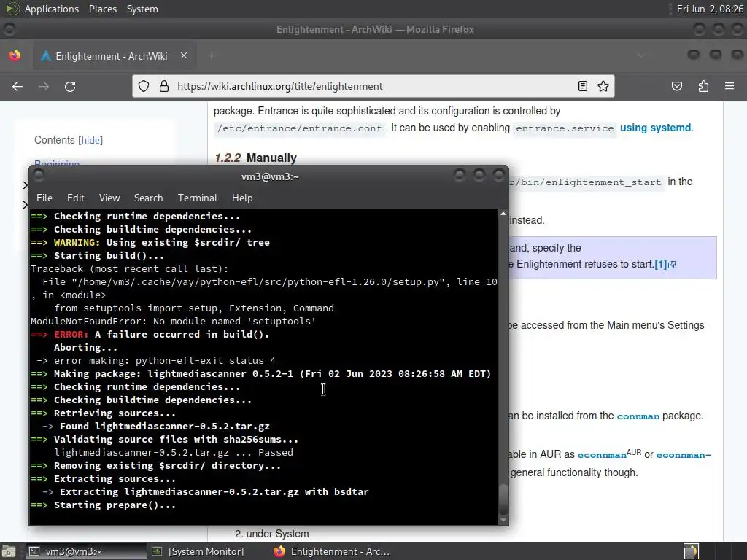Click terminal title text vm3@vm3:~
Image resolution: width=747 pixels, height=560 pixels.
coord(270,176)
